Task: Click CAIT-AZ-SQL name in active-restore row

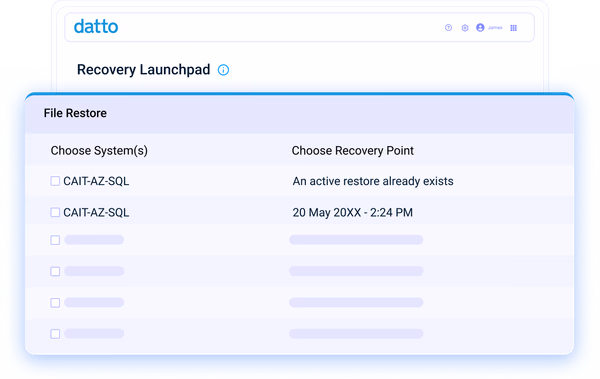Action: pyautogui.click(x=96, y=181)
